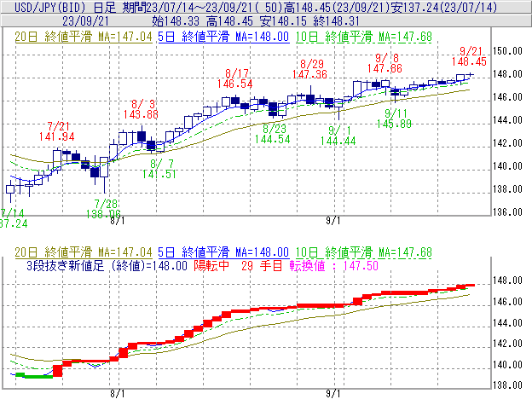532x405 pixels.
Task: Click the green blocks at the lower chart start
Action: [34, 375]
